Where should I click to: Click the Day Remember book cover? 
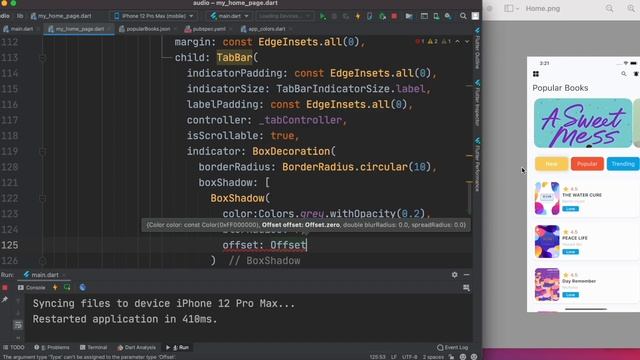547,284
